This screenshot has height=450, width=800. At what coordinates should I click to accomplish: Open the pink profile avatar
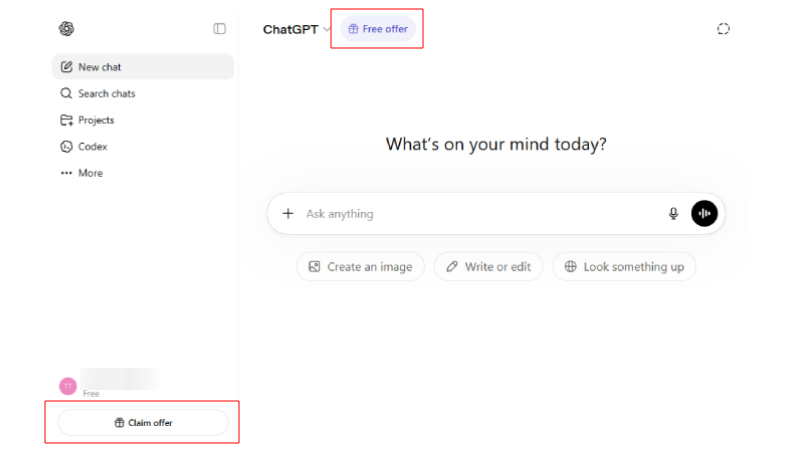(x=68, y=386)
